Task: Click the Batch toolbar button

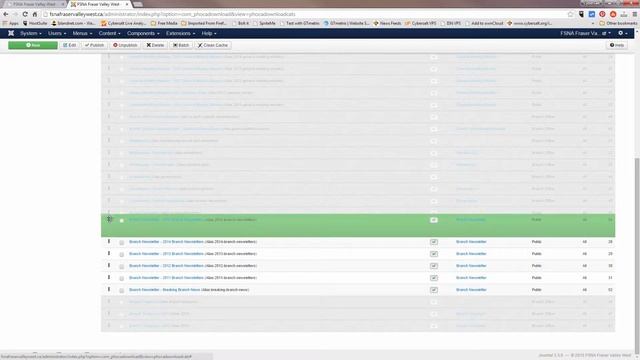Action: [x=181, y=45]
